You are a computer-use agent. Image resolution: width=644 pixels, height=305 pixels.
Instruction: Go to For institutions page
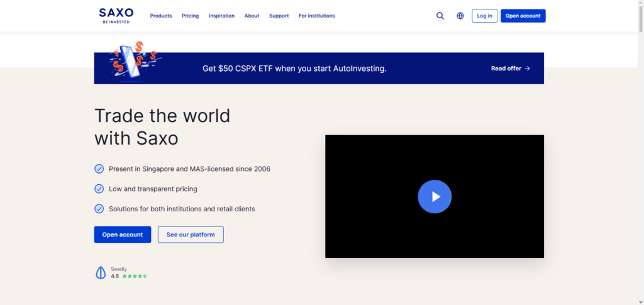click(x=317, y=16)
